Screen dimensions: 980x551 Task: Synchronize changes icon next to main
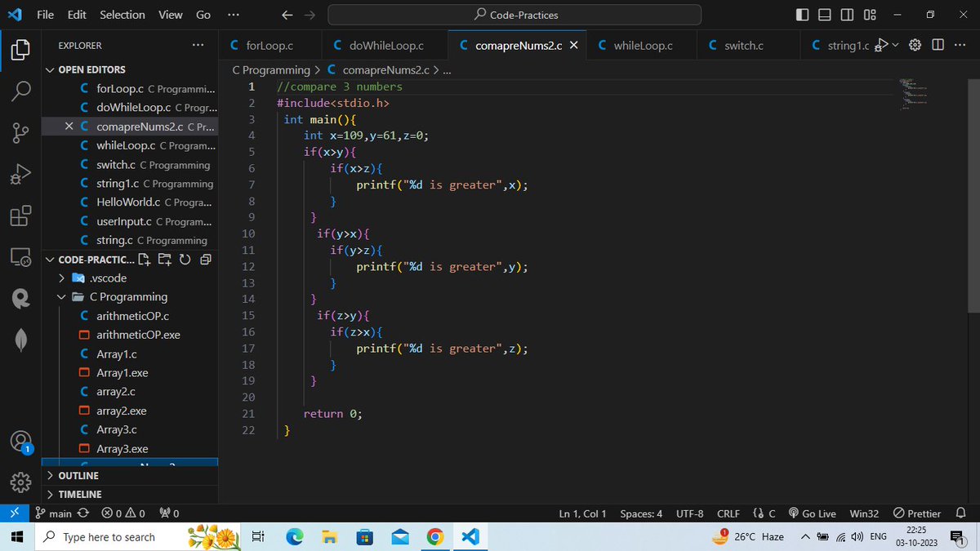click(x=82, y=513)
